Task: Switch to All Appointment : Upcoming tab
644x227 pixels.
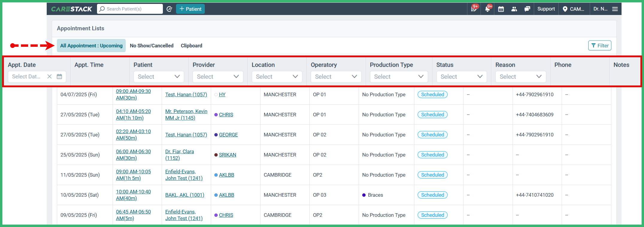Action: (91, 46)
